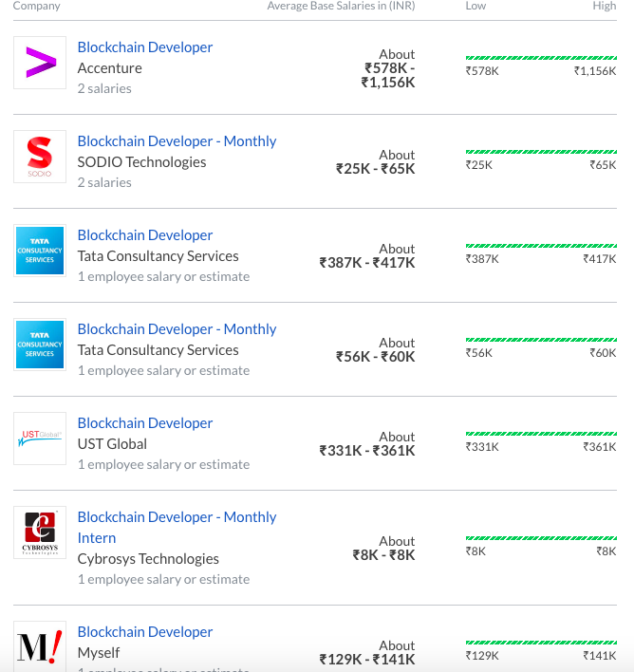
Task: Click the SODIO Technologies logo
Action: coord(40,157)
